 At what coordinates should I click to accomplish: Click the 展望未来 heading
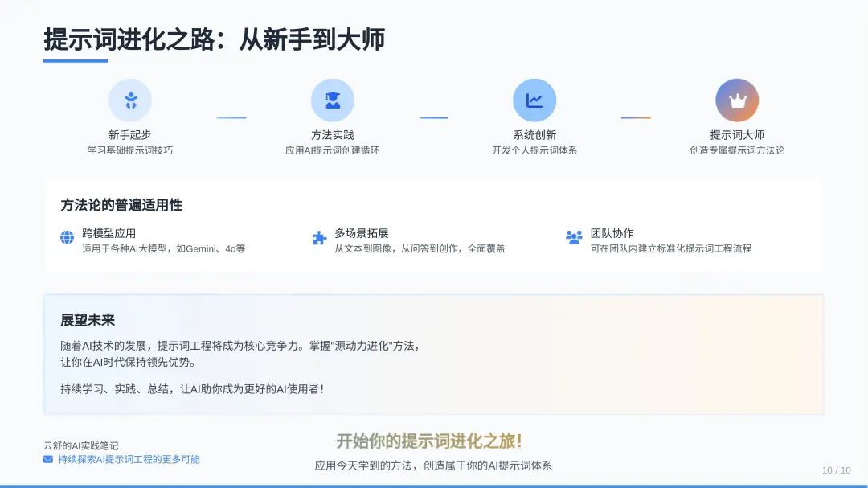[88, 320]
